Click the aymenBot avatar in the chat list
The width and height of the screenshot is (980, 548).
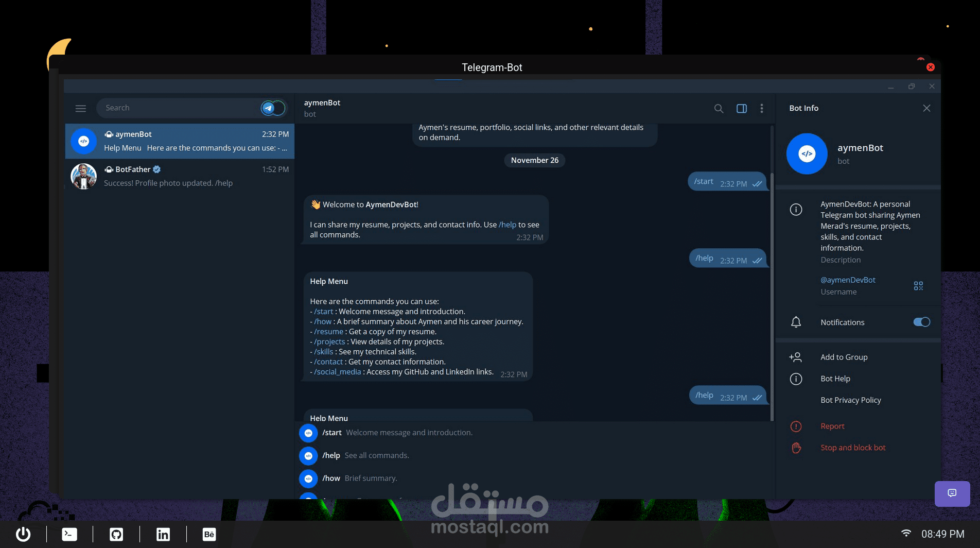[x=83, y=141]
